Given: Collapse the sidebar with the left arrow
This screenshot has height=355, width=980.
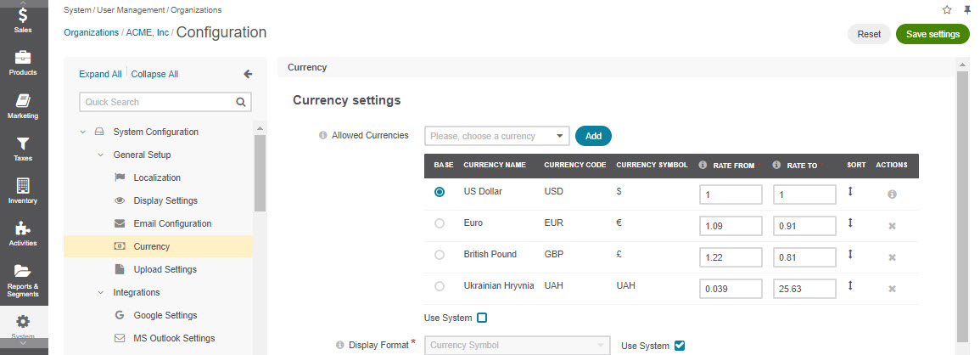Looking at the screenshot, I should 248,74.
